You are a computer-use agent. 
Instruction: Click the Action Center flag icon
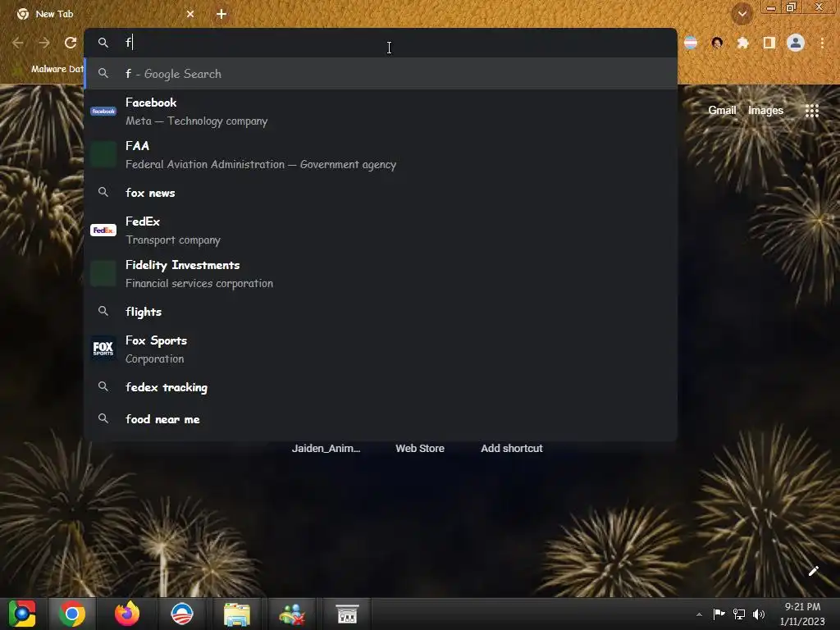pyautogui.click(x=719, y=614)
